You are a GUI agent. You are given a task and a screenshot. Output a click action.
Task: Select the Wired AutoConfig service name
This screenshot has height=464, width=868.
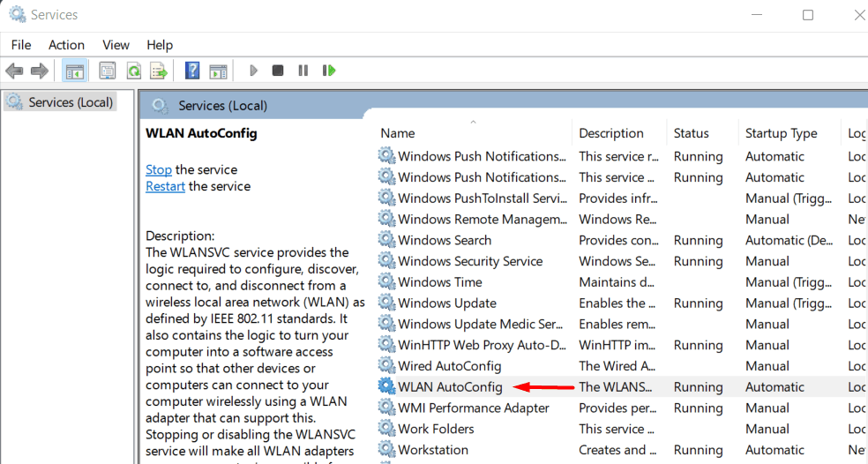click(450, 366)
